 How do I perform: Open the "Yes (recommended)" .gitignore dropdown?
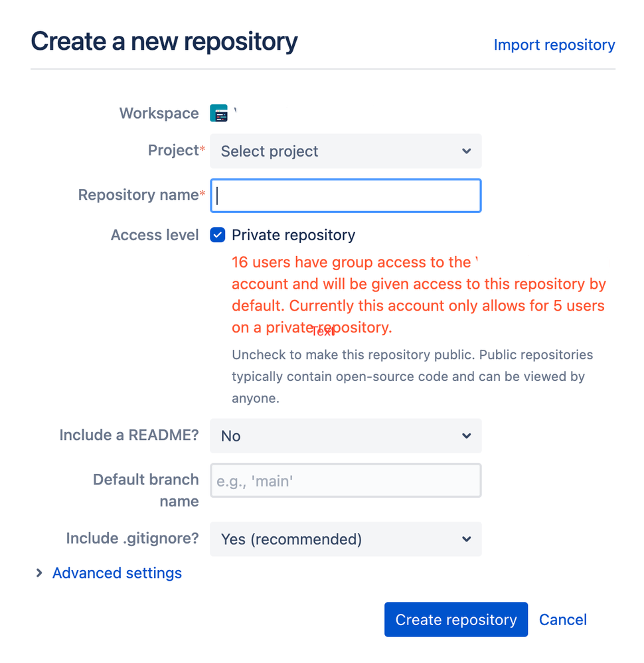pyautogui.click(x=346, y=539)
